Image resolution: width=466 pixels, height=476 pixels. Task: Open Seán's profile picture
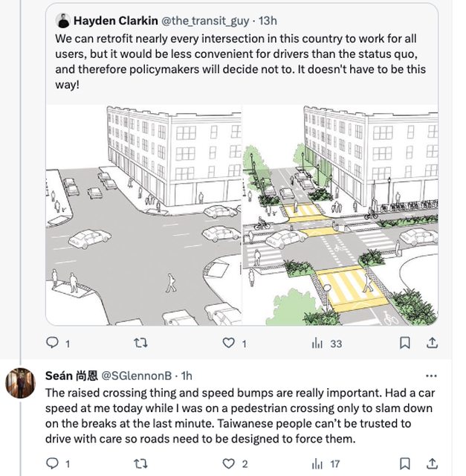click(x=20, y=384)
